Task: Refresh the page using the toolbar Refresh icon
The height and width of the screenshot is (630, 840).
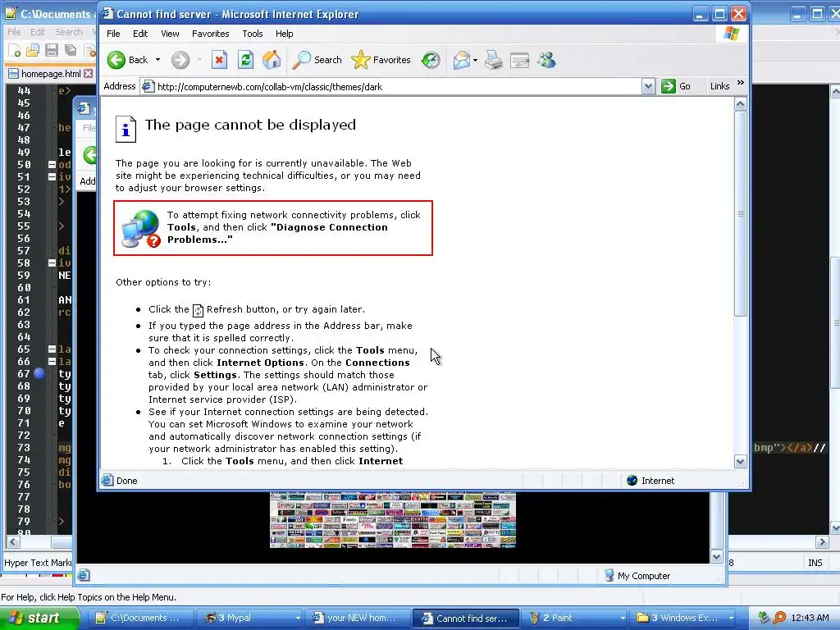Action: (x=245, y=60)
